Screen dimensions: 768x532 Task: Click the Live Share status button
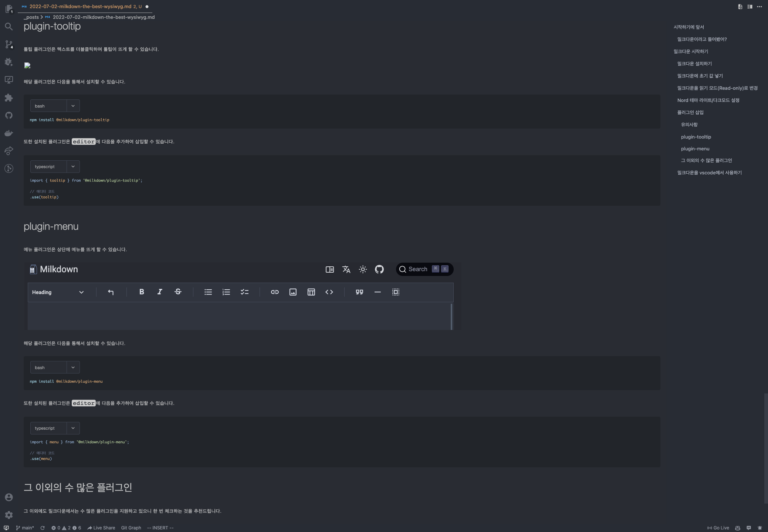tap(101, 528)
